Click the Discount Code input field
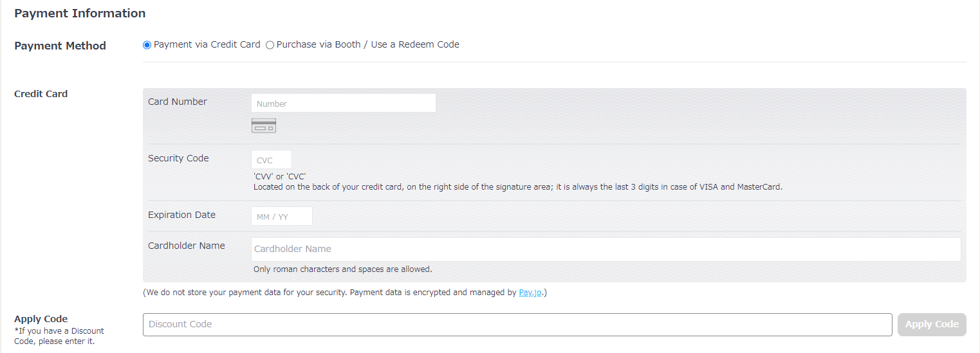This screenshot has width=980, height=353. tap(517, 325)
